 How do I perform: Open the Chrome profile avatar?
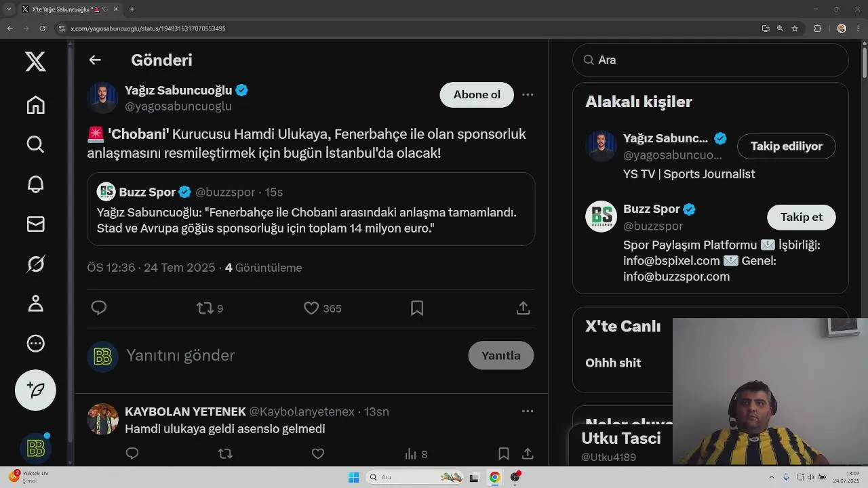click(842, 28)
